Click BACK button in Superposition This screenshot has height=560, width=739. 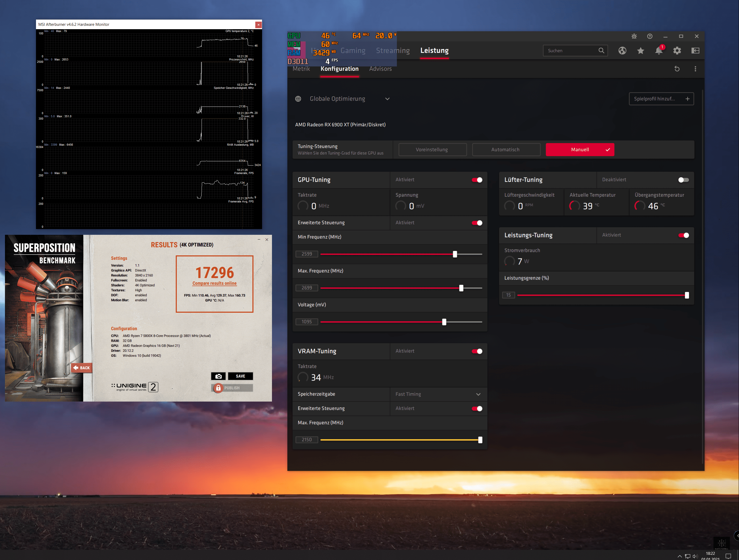click(x=82, y=368)
